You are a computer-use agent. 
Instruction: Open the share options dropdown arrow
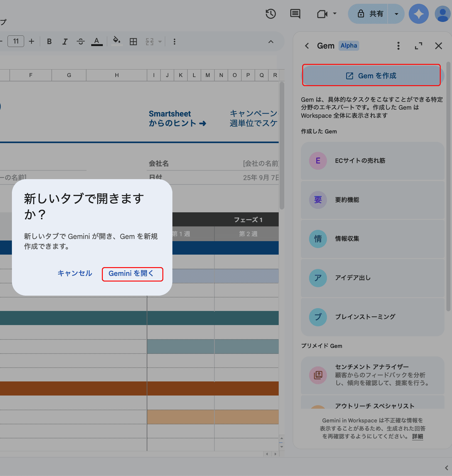point(396,14)
